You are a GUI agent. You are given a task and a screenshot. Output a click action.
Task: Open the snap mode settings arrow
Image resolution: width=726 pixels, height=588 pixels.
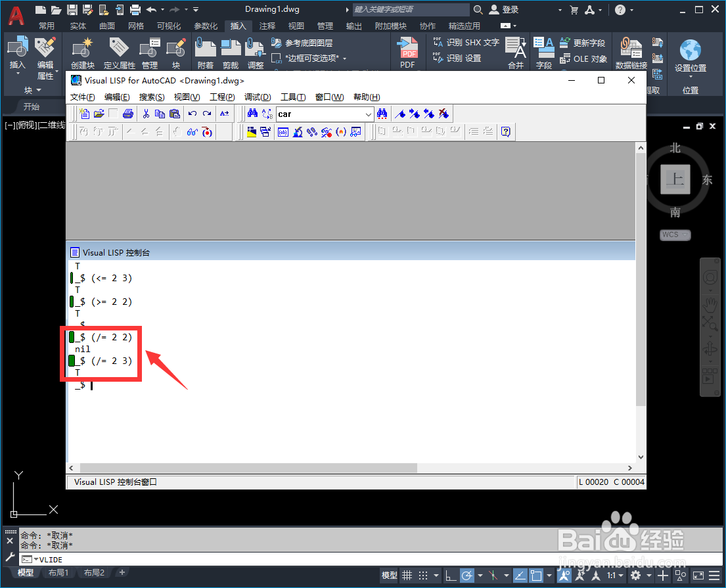click(x=436, y=576)
